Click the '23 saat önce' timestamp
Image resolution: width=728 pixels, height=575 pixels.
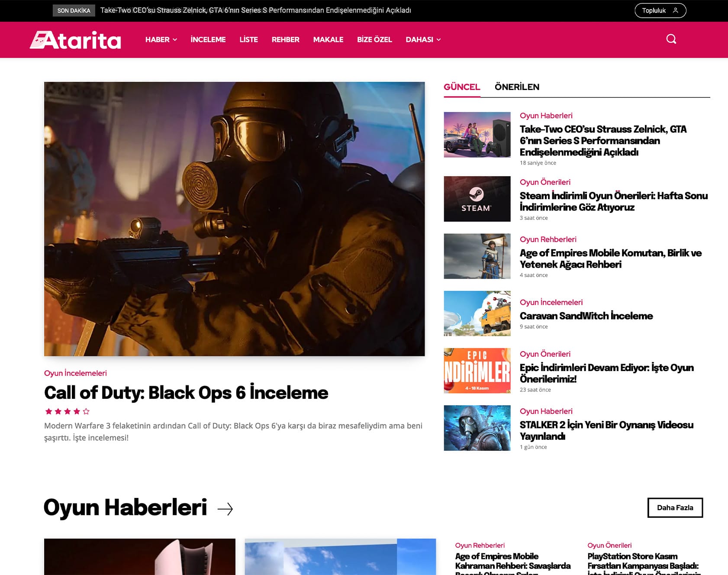tap(535, 390)
